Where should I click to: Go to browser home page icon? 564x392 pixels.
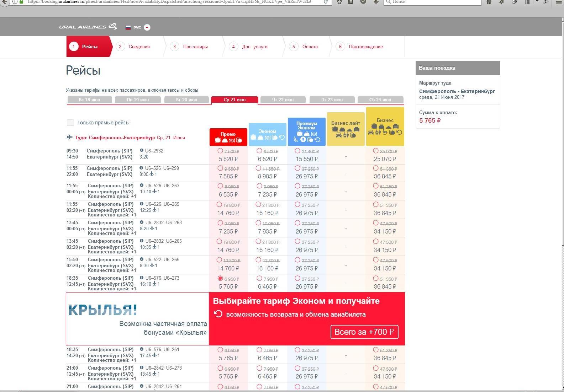click(489, 2)
